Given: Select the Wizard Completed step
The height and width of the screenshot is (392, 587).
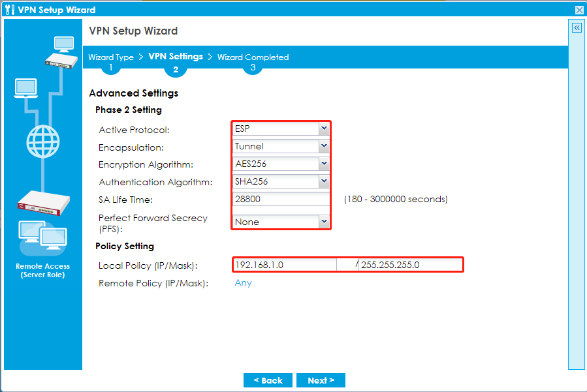Looking at the screenshot, I should tap(253, 57).
